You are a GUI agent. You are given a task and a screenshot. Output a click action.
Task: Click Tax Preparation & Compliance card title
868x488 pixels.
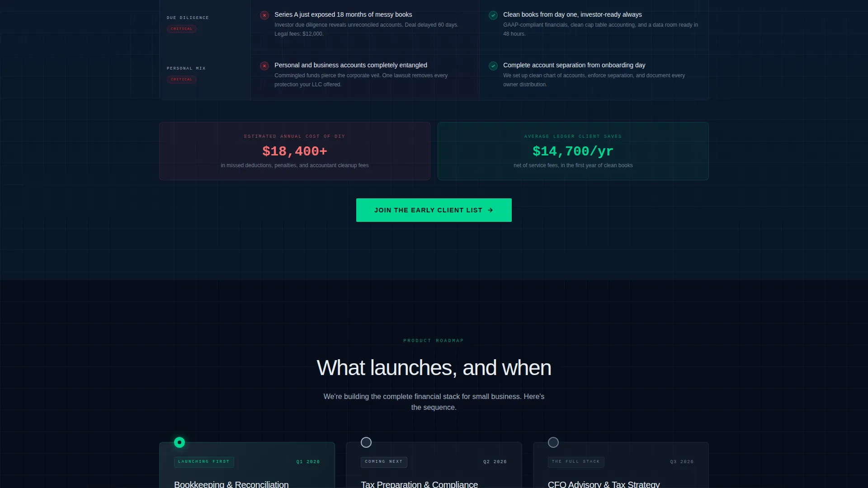pos(419,484)
